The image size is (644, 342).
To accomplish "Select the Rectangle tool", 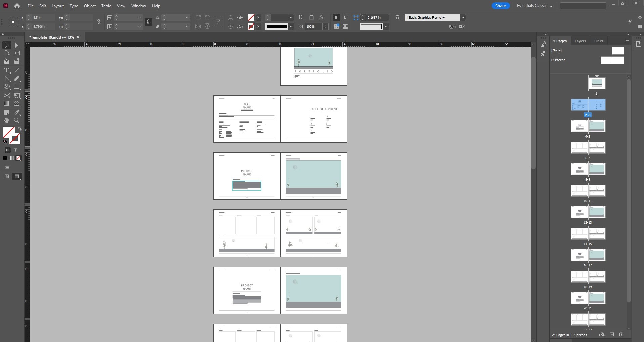I will pyautogui.click(x=17, y=87).
